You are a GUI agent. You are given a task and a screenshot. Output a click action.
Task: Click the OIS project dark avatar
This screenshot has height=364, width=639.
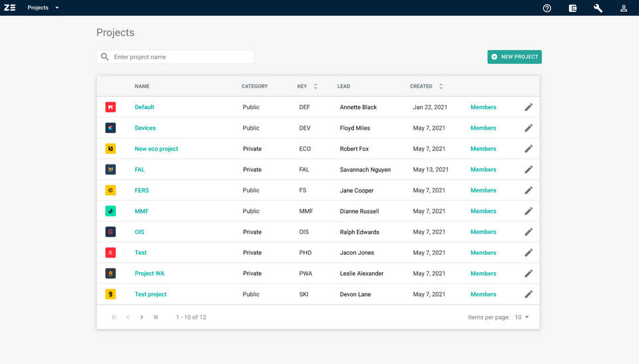pos(110,232)
